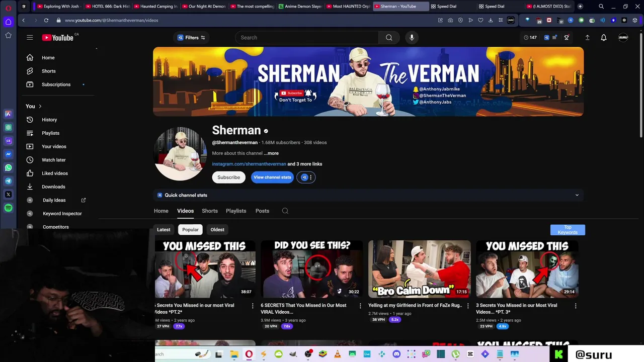Open X (Twitter) in Opera sidebar

(x=8, y=195)
